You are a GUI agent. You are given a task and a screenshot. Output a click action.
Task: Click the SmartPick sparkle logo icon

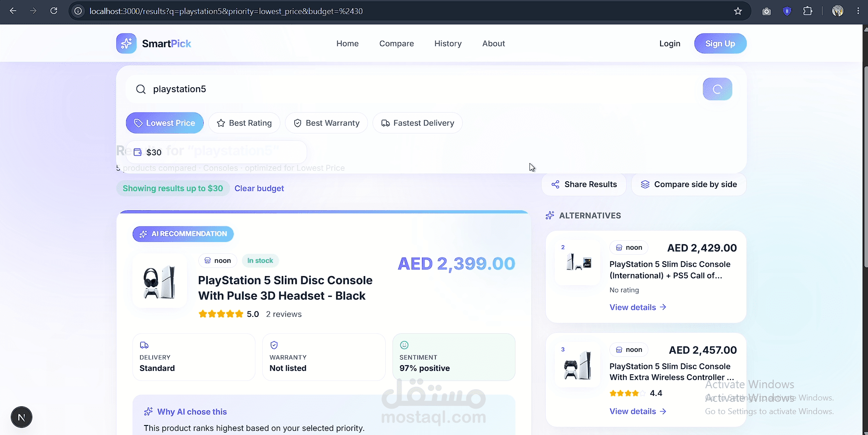[126, 44]
